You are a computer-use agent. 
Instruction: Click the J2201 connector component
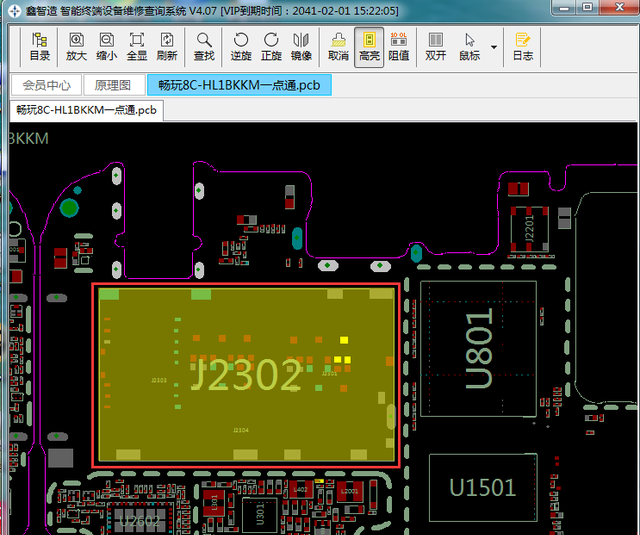click(529, 229)
